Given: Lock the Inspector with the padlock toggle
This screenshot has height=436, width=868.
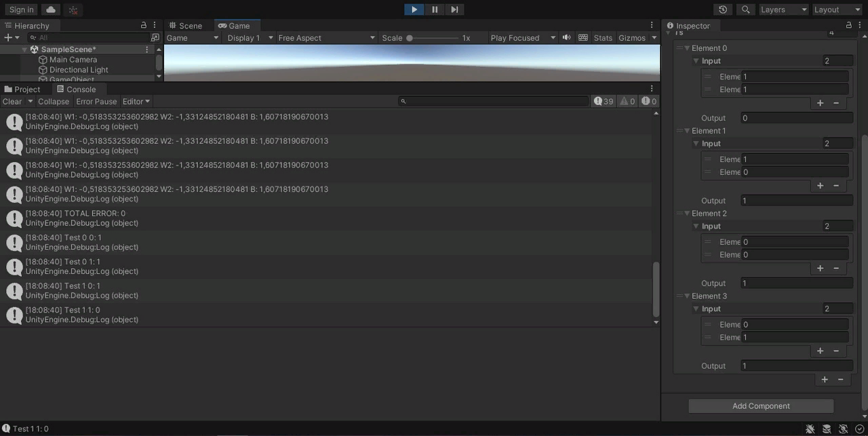Looking at the screenshot, I should click(x=848, y=24).
